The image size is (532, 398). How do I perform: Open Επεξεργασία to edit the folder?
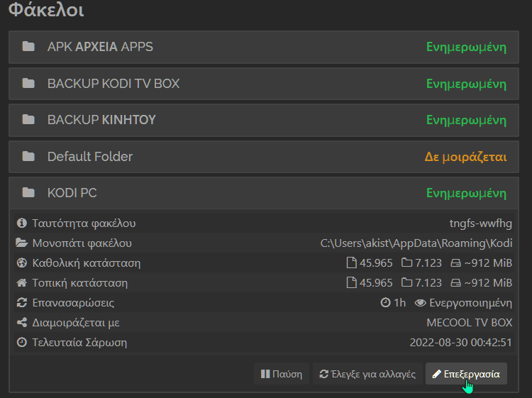pos(466,374)
